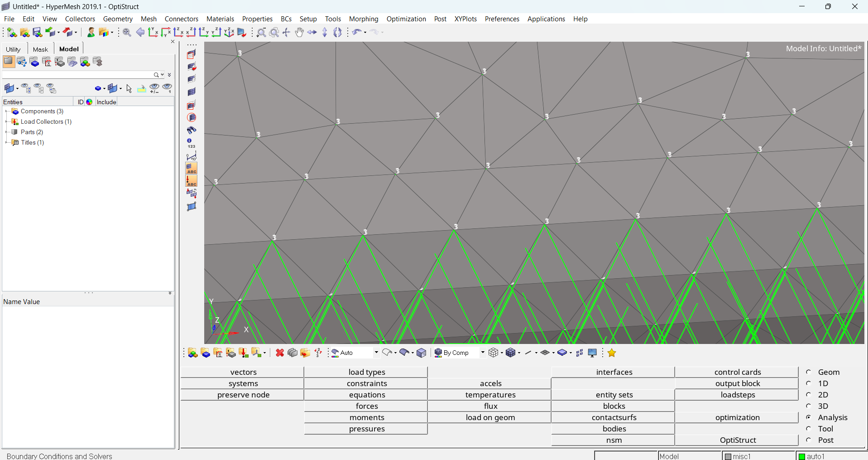Open the Mesh menu
Viewport: 868px width, 460px height.
click(x=149, y=19)
